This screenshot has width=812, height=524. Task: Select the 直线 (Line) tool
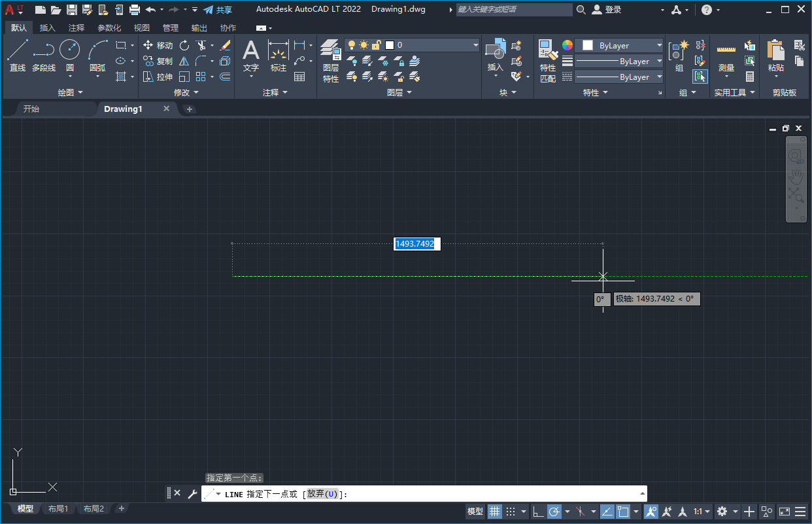17,54
